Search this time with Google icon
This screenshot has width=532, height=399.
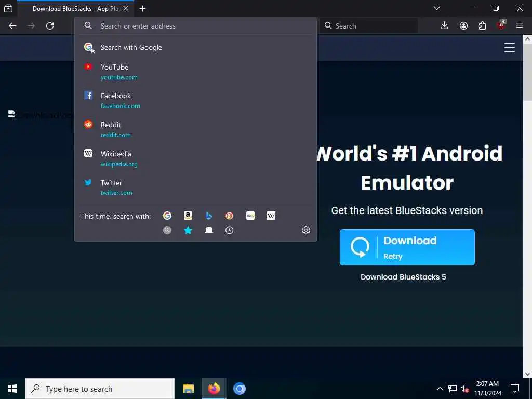pos(167,216)
